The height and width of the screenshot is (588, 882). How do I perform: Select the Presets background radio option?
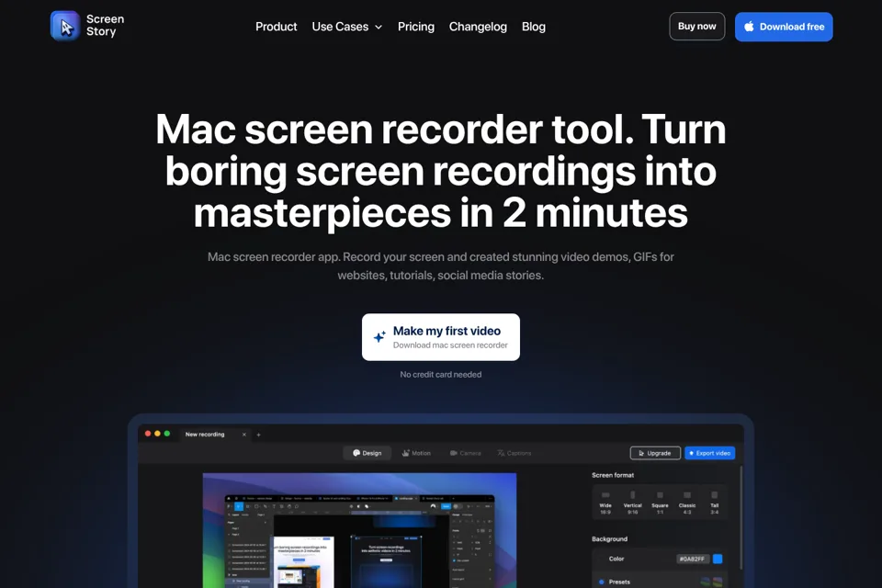tap(601, 582)
